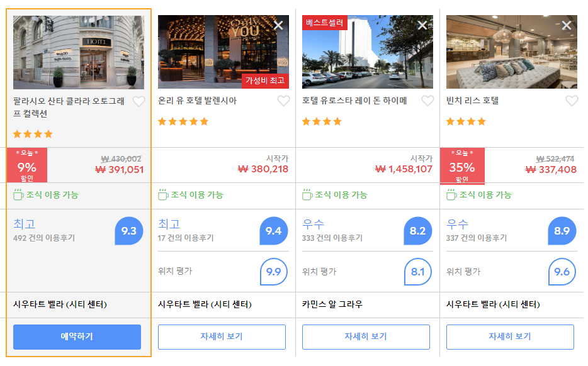This screenshot has height=366, width=588.
Task: Favorite 호텔 유로스타 레이 돈 하이메 heart icon
Action: pos(427,101)
